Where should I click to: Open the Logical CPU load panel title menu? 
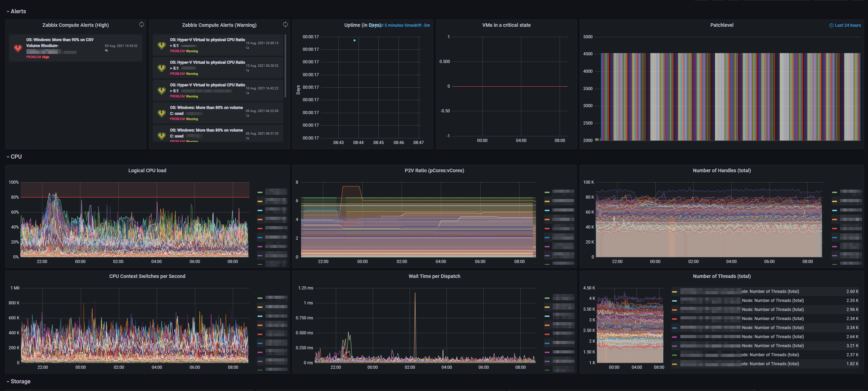[x=147, y=170]
